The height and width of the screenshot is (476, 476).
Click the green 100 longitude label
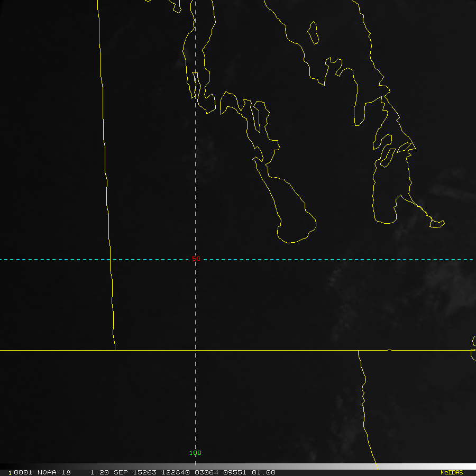tap(195, 453)
